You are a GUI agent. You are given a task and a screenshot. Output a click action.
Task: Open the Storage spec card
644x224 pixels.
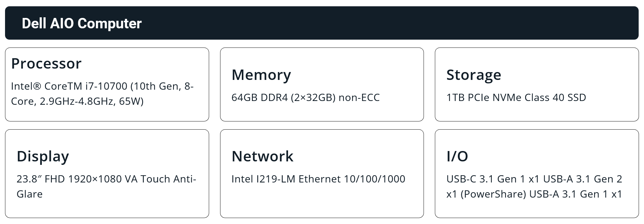coord(537,84)
